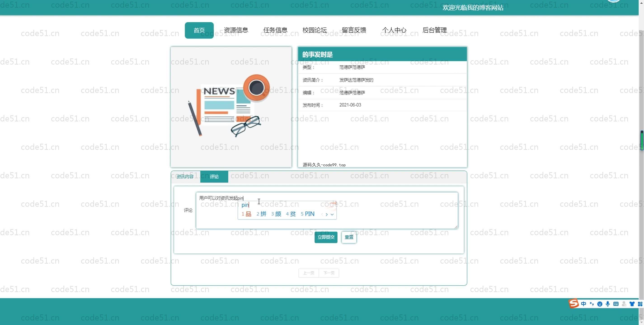The height and width of the screenshot is (325, 644).
Task: Click title text 的事发时是
Action: click(317, 54)
